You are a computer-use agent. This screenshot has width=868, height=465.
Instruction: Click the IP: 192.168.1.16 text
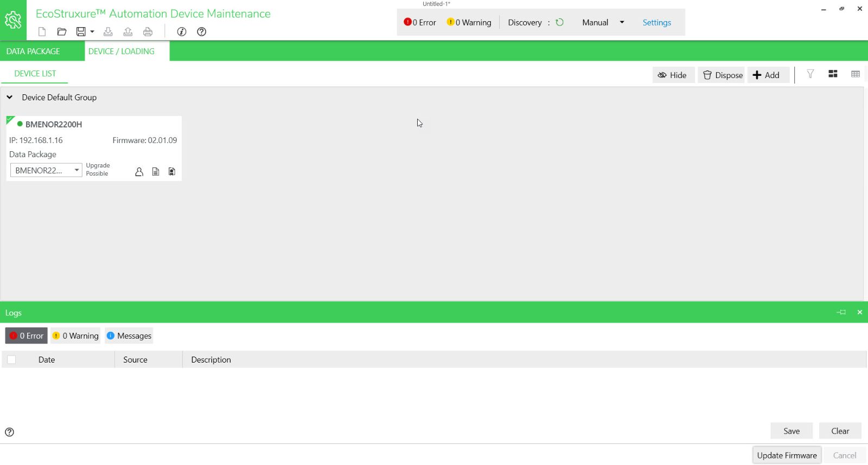pyautogui.click(x=36, y=140)
